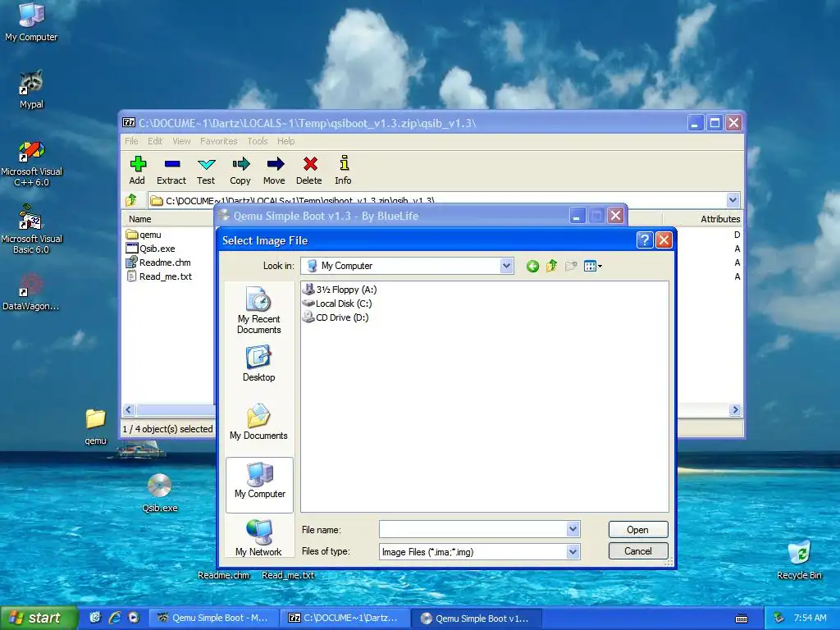
Task: Select Recycle Bin on desktop
Action: tap(799, 561)
